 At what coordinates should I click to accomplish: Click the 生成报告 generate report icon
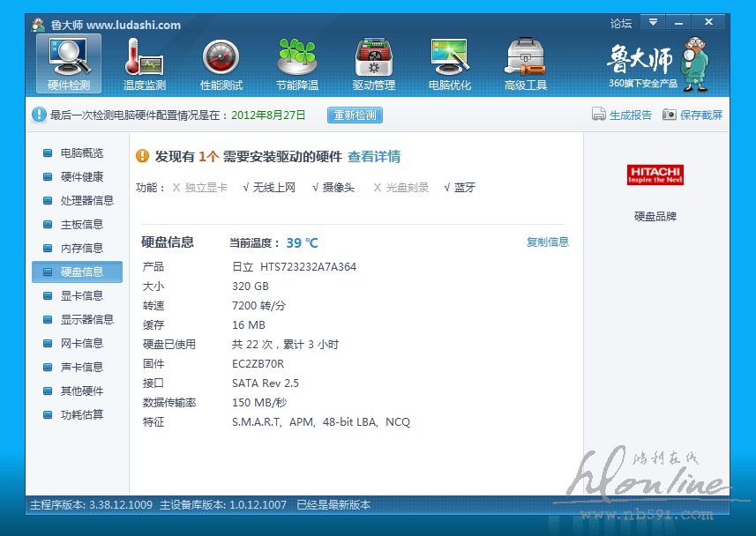coord(598,115)
